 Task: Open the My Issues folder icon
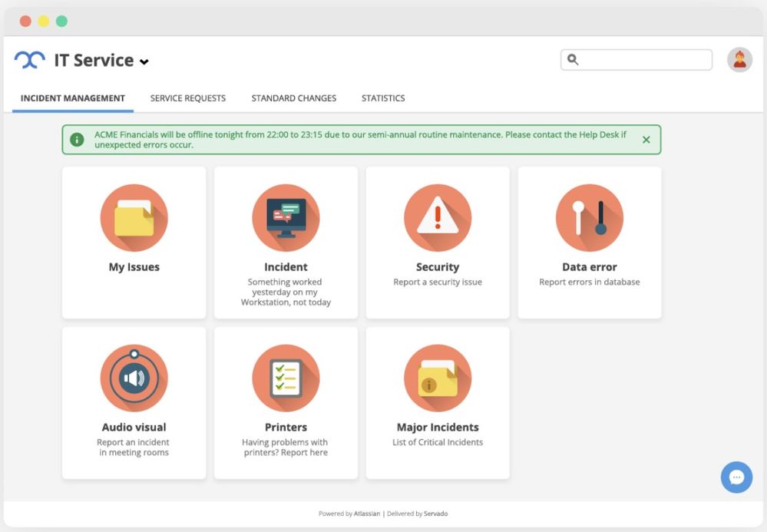coord(134,218)
